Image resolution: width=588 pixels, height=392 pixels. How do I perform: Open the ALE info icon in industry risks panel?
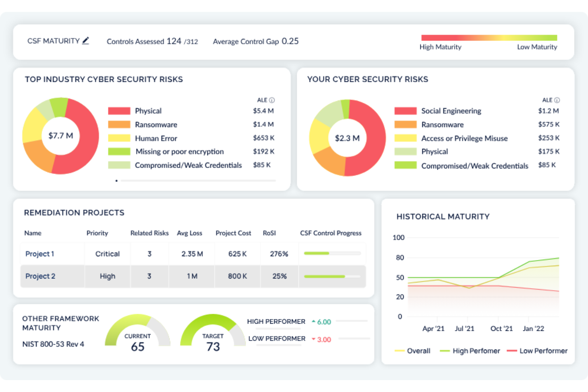pyautogui.click(x=272, y=100)
